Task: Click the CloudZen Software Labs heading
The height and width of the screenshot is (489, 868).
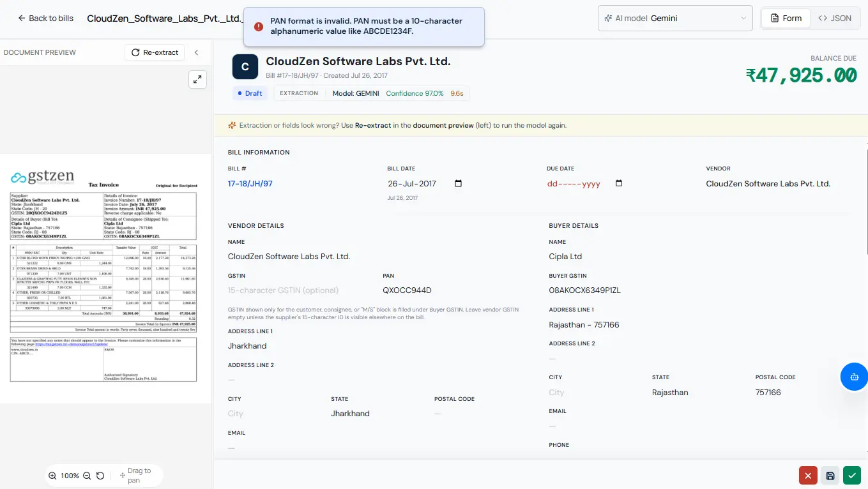Action: (358, 61)
